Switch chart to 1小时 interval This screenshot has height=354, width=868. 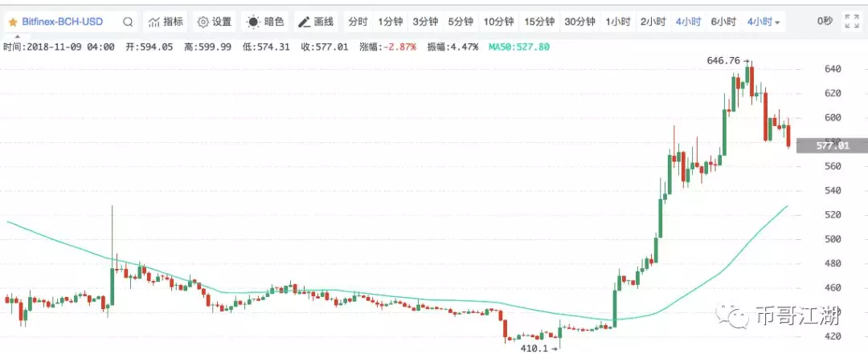coord(617,22)
